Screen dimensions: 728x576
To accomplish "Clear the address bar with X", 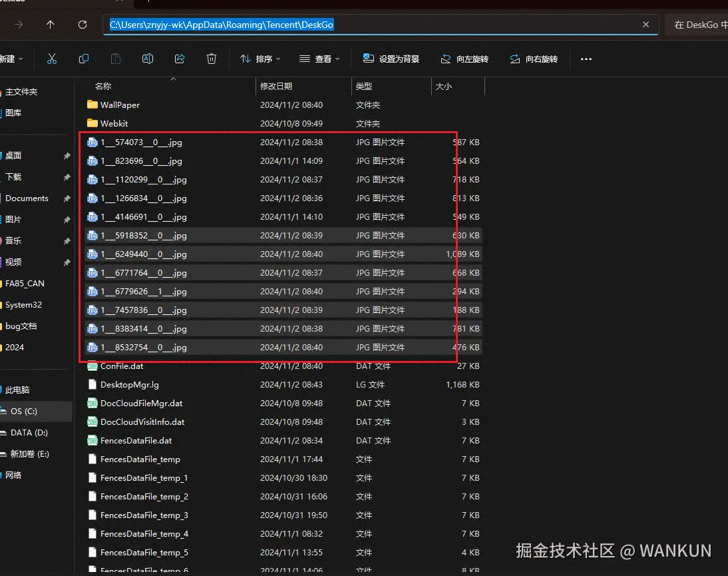I will point(645,25).
